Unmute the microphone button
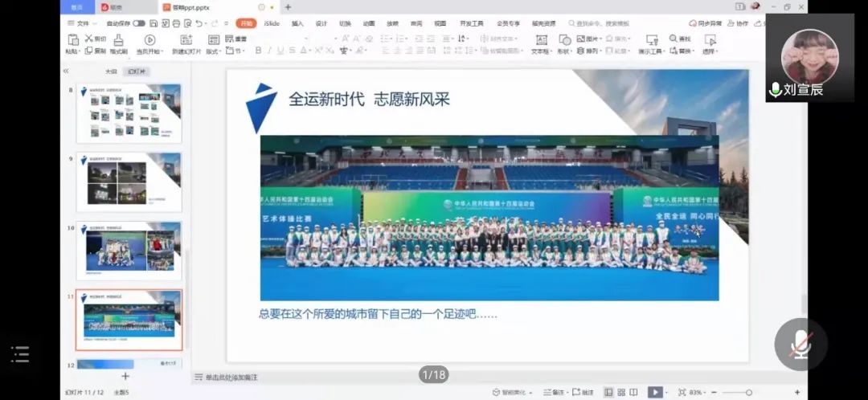This screenshot has width=868, height=400. tap(800, 344)
